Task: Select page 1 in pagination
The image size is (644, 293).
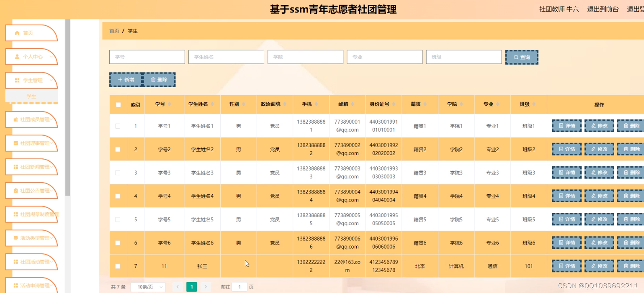Action: (192, 287)
